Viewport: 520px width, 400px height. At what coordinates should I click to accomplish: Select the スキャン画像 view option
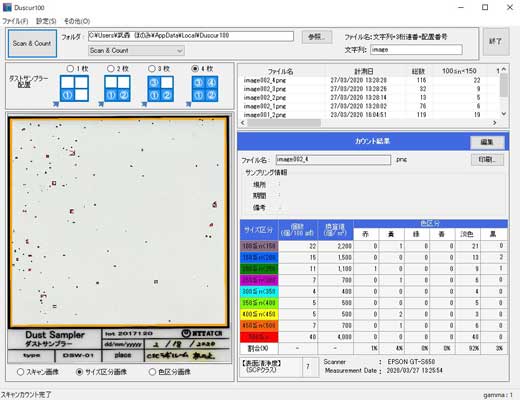20,372
